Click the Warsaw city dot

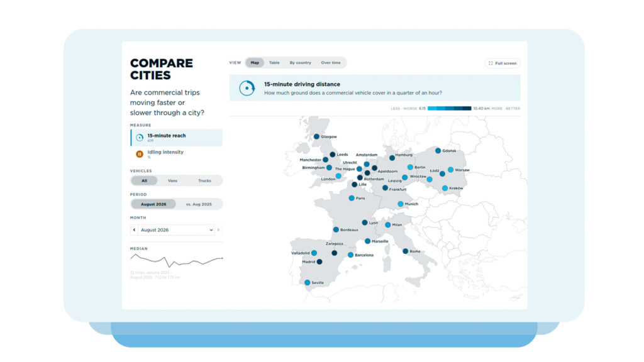(450, 170)
